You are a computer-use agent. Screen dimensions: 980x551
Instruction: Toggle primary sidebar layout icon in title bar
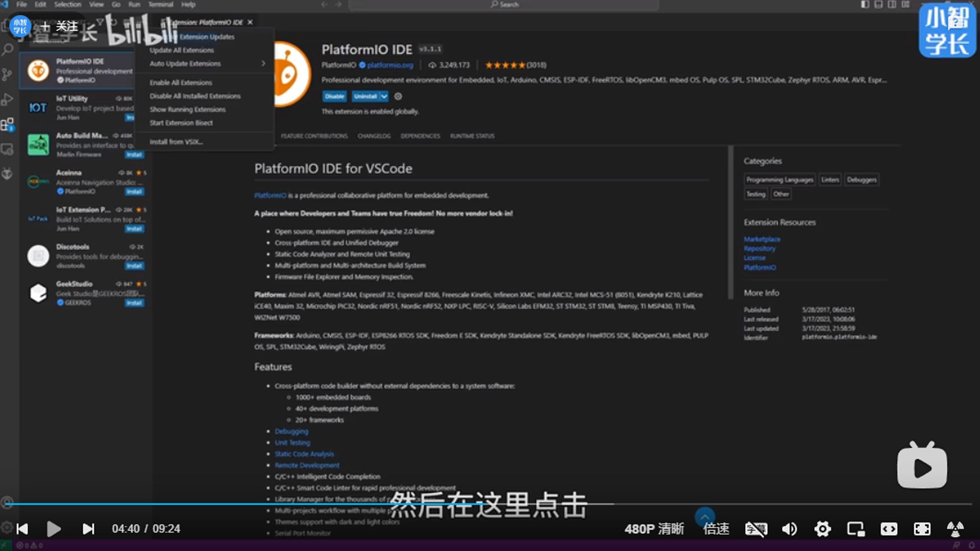click(x=865, y=5)
